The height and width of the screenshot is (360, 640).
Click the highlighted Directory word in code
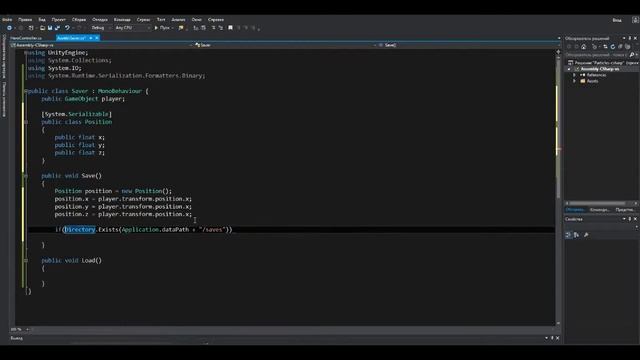pyautogui.click(x=80, y=230)
